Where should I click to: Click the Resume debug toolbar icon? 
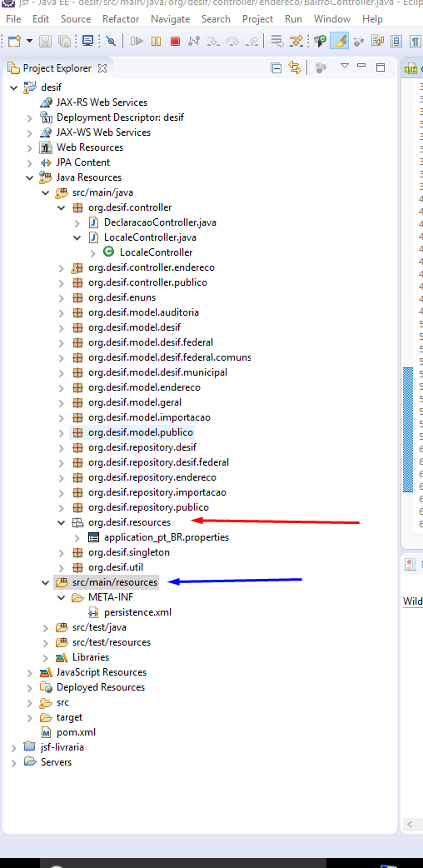(137, 41)
